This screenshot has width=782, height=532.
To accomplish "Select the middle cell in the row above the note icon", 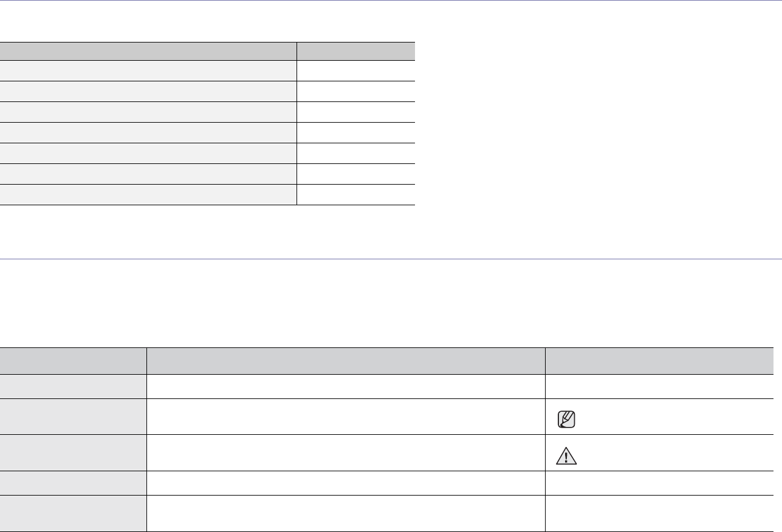I will tap(346, 387).
